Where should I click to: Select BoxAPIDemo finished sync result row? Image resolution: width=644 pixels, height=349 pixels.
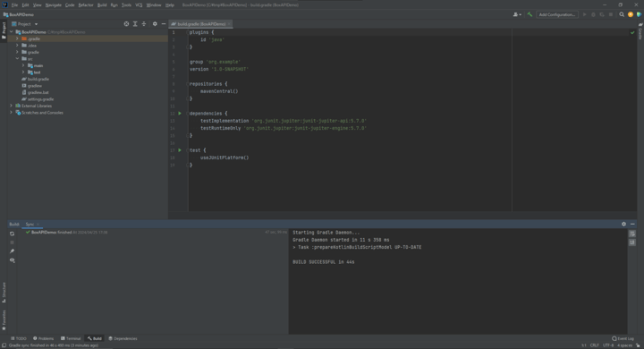coord(156,233)
